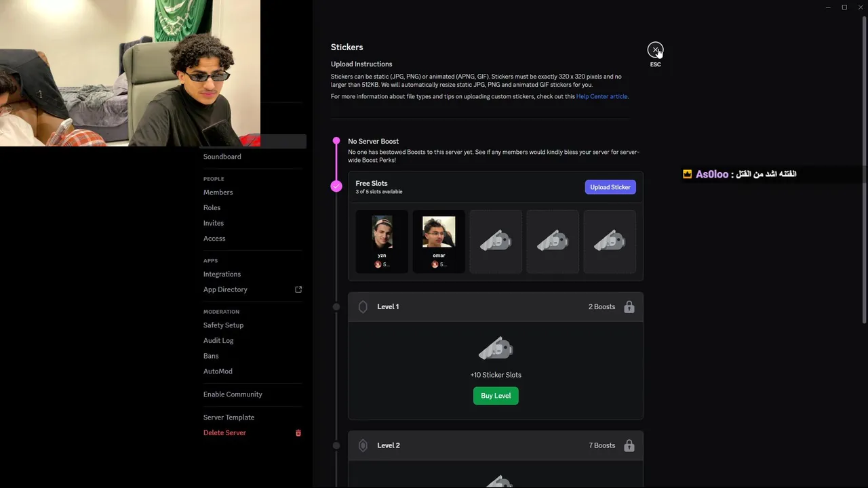Click the red Delete Server trash icon
Image resolution: width=868 pixels, height=488 pixels.
click(298, 432)
